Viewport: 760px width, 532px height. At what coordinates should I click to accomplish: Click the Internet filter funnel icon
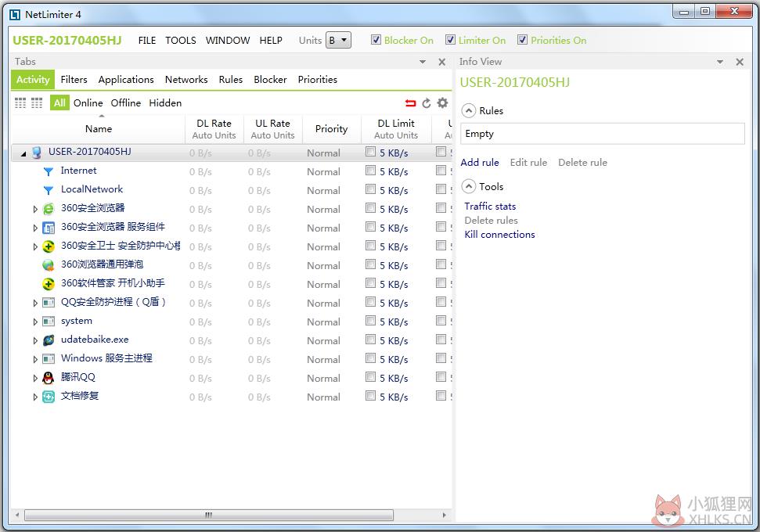click(48, 171)
